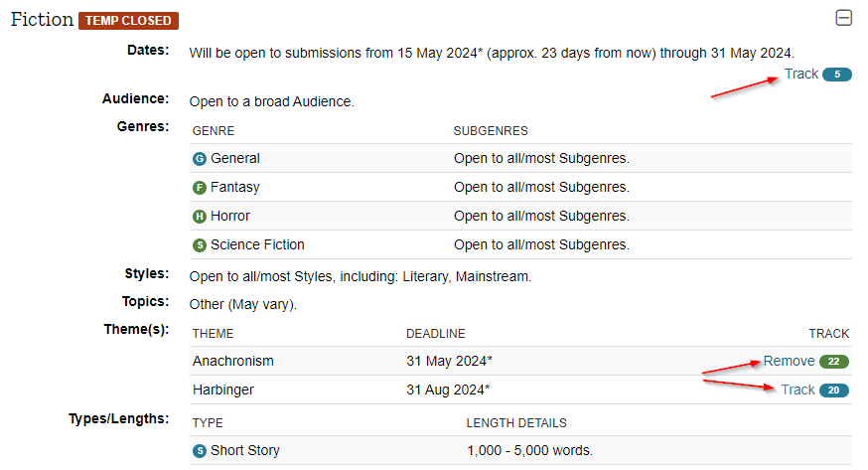Click the Fantasy genre F icon

[x=199, y=188]
